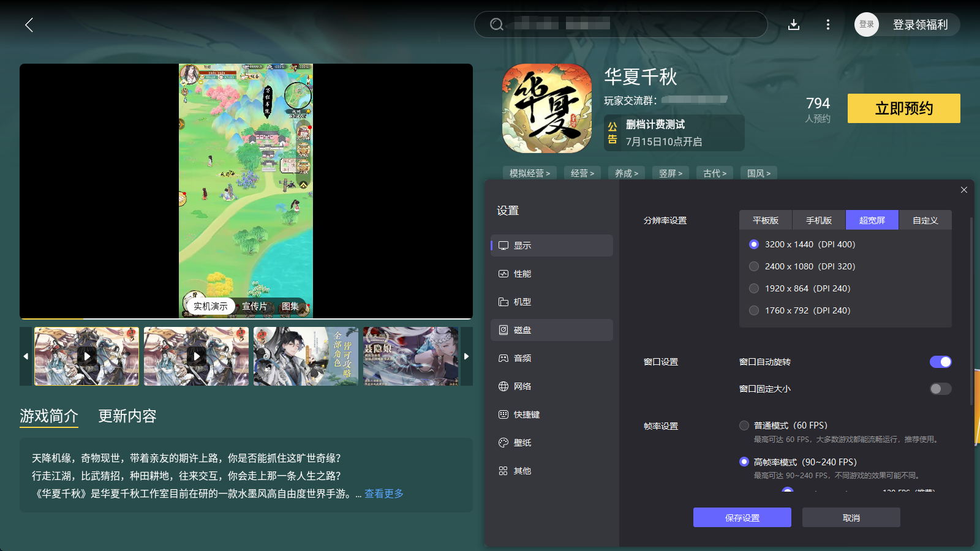Expand the 模拟经营 tag
This screenshot has width=980, height=551.
click(530, 173)
